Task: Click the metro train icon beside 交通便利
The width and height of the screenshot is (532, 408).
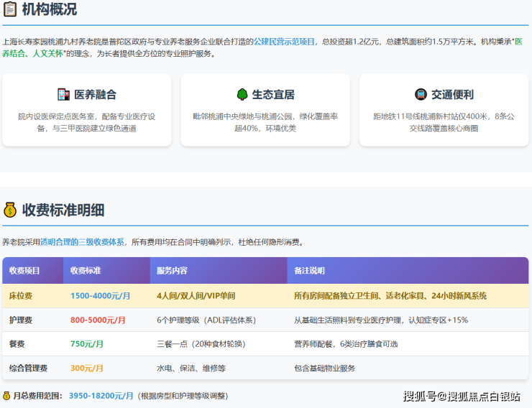Action: [421, 94]
